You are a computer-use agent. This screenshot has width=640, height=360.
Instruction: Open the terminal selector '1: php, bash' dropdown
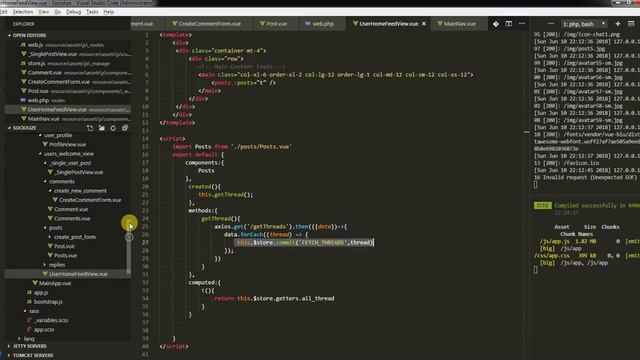pos(584,24)
